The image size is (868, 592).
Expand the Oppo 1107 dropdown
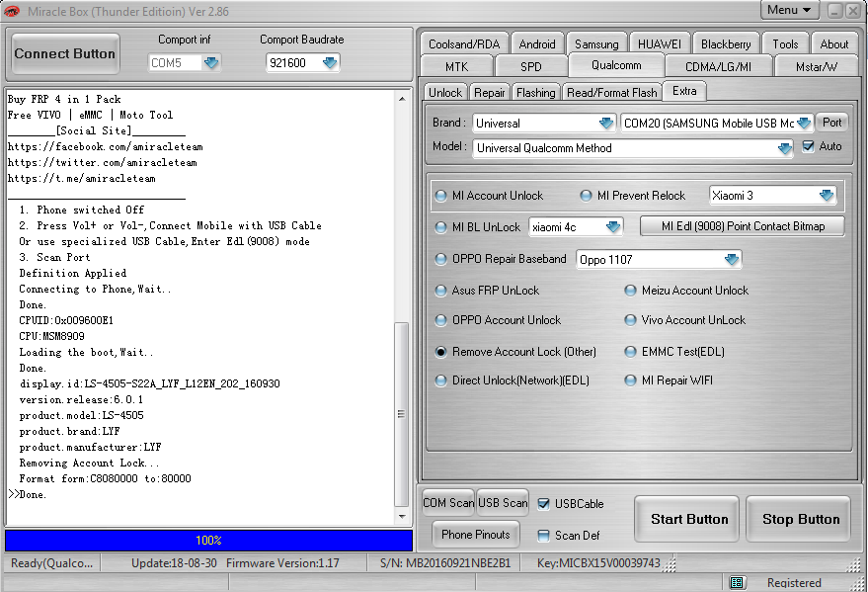tap(732, 259)
